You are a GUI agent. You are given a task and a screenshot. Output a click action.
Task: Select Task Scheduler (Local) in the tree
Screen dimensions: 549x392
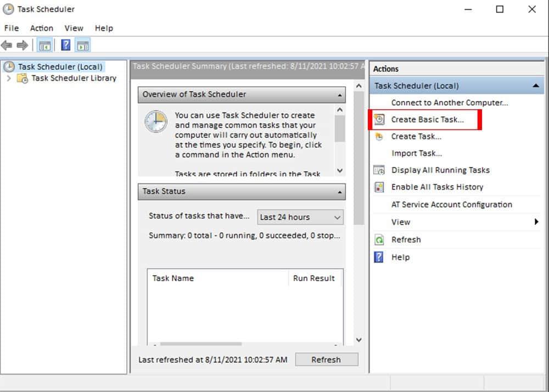click(60, 67)
